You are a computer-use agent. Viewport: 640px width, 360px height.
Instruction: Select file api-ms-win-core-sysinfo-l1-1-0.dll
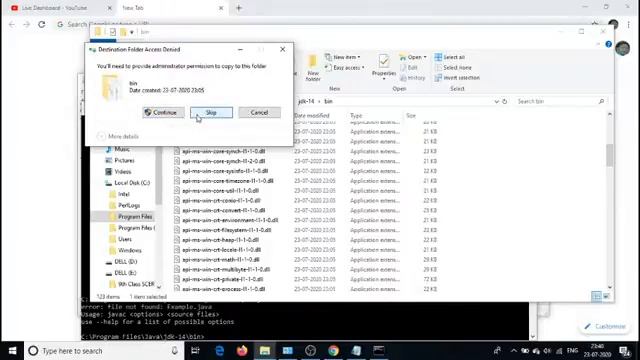221,171
